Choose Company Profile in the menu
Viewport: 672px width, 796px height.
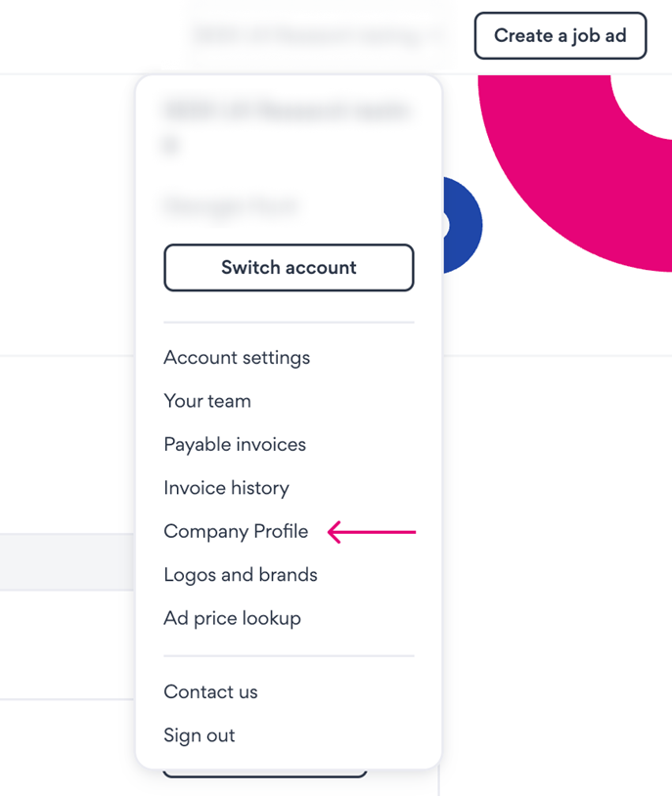(236, 531)
